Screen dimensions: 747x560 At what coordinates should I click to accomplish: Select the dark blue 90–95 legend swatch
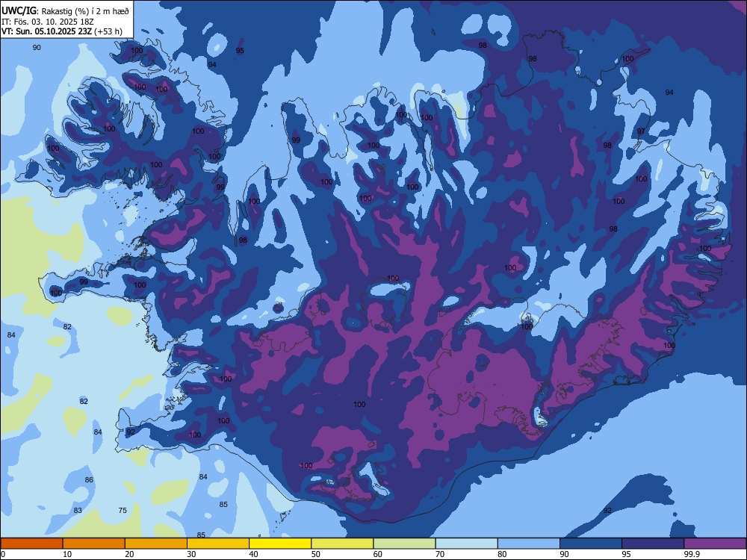(x=591, y=544)
